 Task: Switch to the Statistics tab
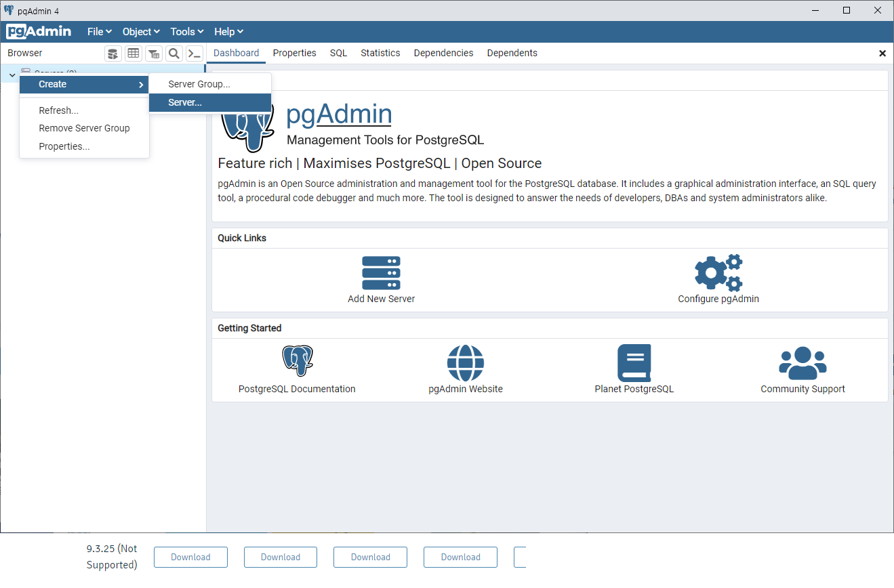tap(380, 53)
